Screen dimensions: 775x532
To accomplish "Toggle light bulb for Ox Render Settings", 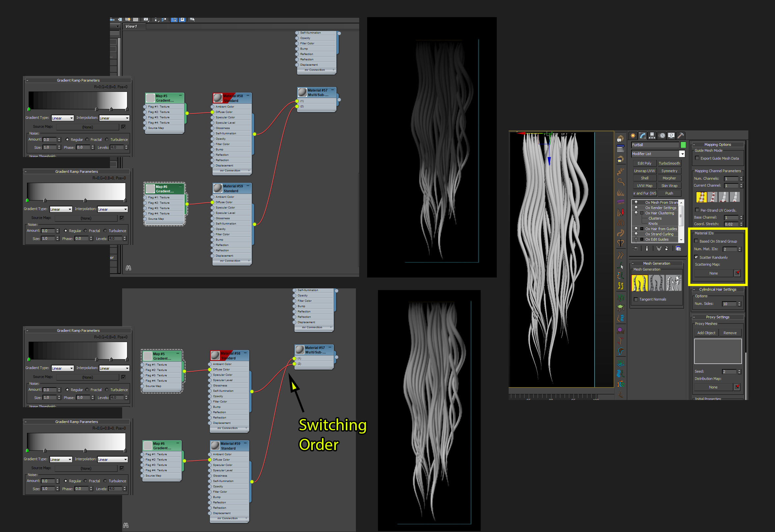I will [636, 208].
